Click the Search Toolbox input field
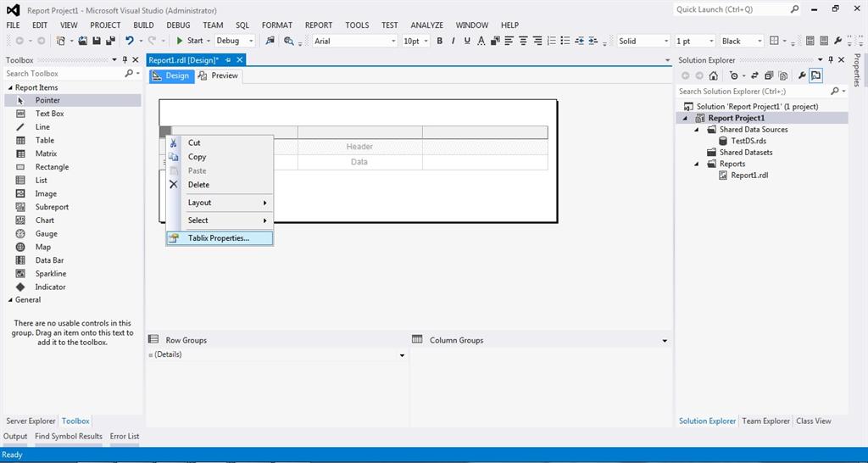Viewport: 868px width, 463px height. (64, 73)
